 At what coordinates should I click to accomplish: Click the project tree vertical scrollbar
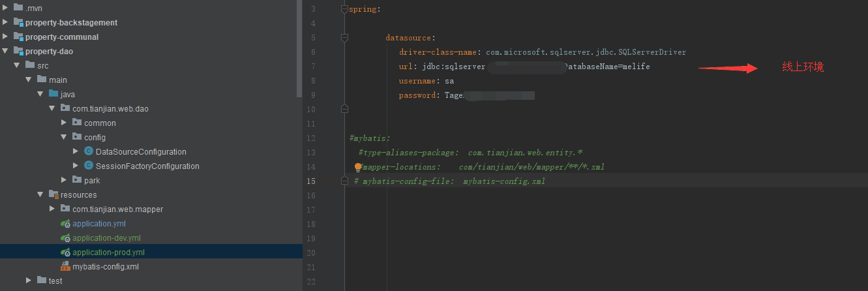tap(299, 46)
